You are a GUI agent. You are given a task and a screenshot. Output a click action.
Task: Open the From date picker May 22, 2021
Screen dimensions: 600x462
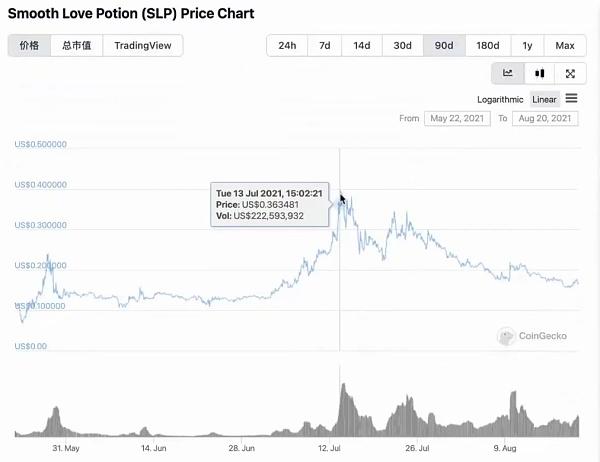point(457,118)
